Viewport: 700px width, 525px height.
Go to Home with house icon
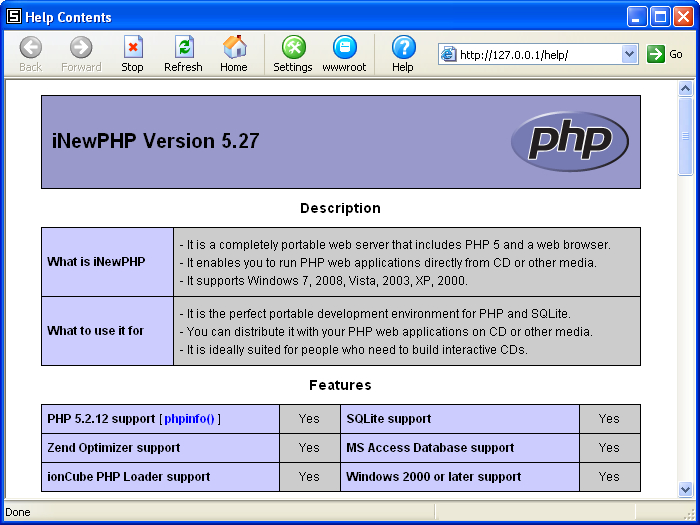pos(234,47)
